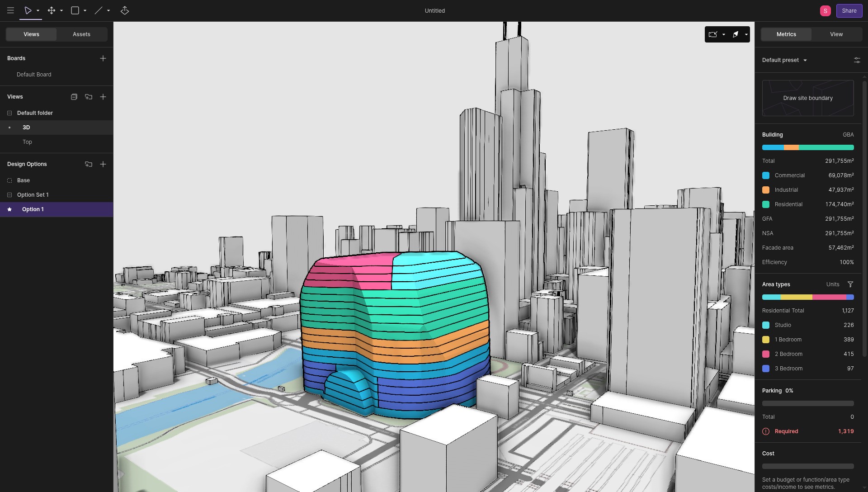
Task: Click the navigation compass icon in viewport
Action: (736, 34)
